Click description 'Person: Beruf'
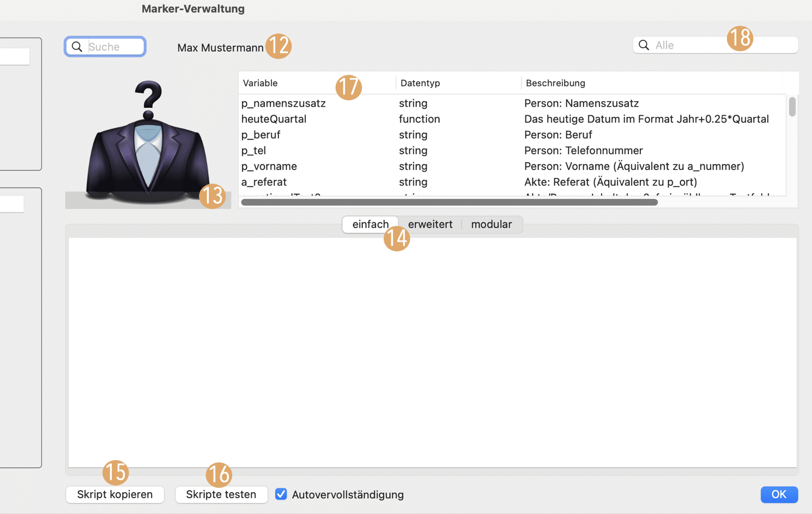Viewport: 812px width, 514px height. (558, 135)
